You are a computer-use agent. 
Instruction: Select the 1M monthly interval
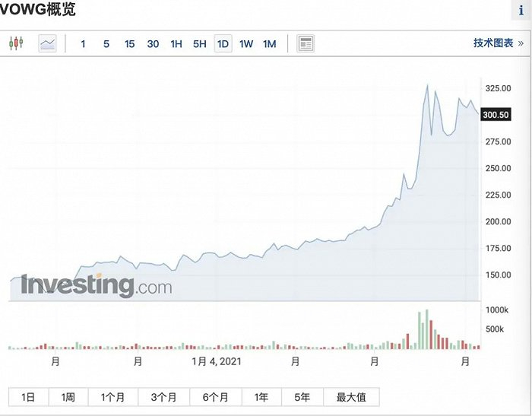click(269, 43)
